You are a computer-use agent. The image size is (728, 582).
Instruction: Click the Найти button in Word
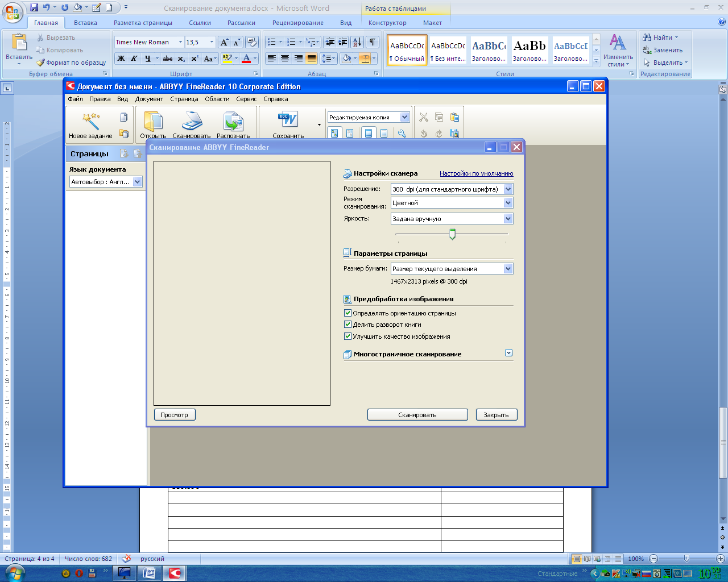660,38
